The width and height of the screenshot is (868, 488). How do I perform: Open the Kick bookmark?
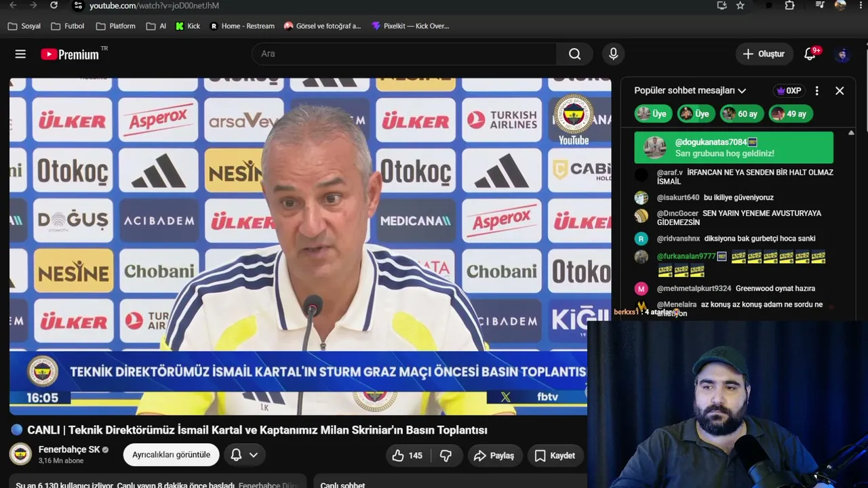[x=188, y=26]
